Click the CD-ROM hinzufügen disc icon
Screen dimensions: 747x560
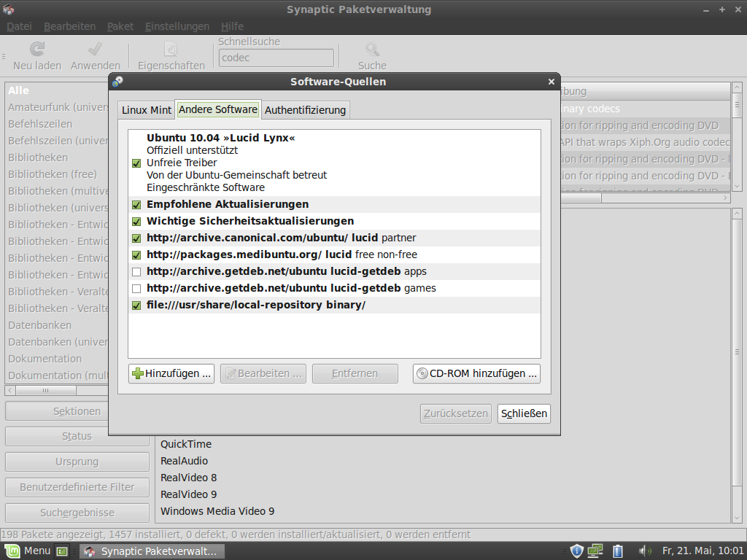click(x=422, y=373)
